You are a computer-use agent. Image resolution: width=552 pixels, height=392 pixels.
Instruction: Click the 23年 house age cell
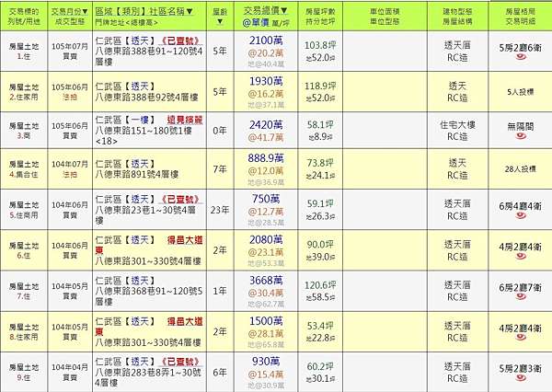(x=220, y=210)
